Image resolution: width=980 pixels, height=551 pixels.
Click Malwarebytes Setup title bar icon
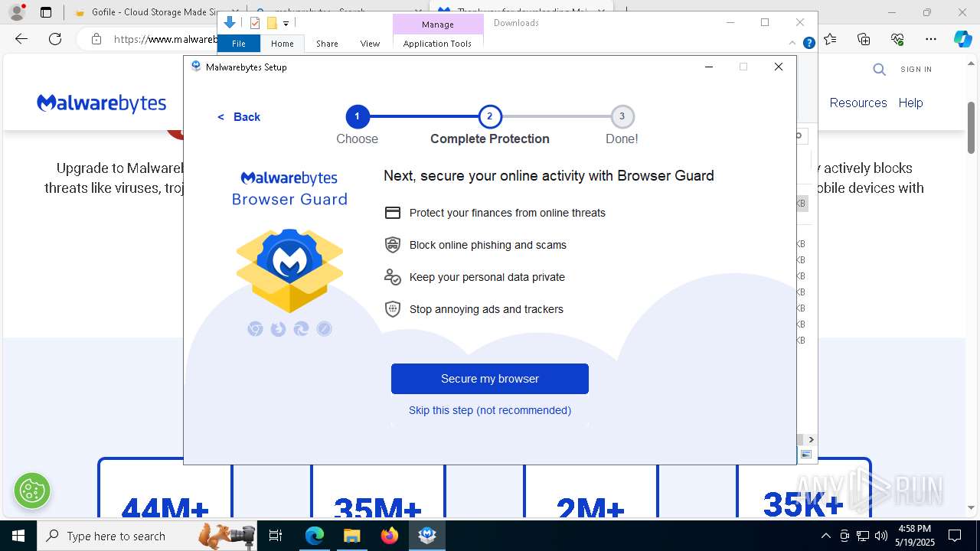(196, 67)
